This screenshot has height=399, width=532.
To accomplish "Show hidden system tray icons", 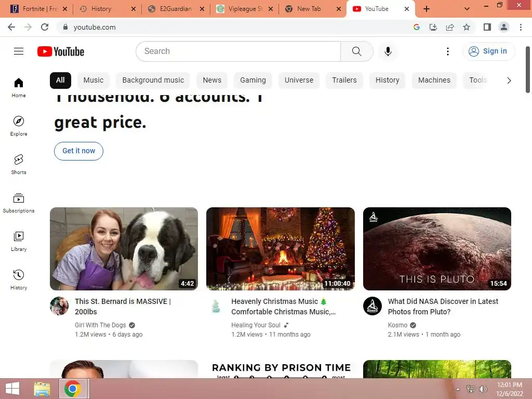I will click(458, 389).
